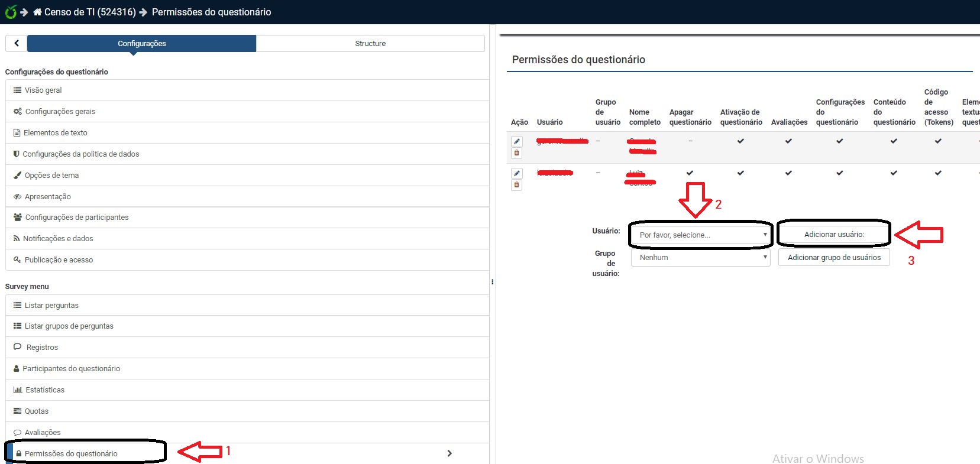980x464 pixels.
Task: Open Avaliações menu item in Survey menu
Action: coord(247,432)
